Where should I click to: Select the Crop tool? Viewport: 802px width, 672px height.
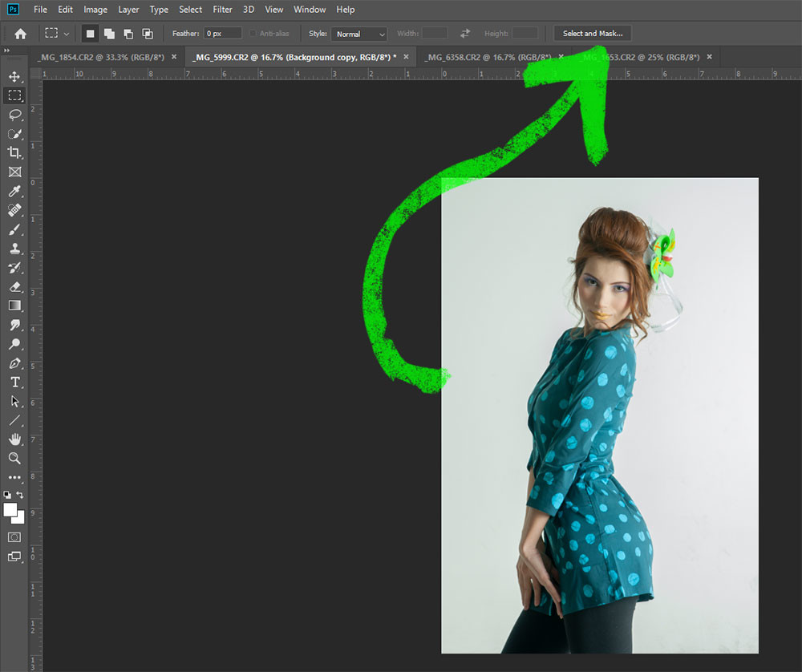tap(14, 152)
